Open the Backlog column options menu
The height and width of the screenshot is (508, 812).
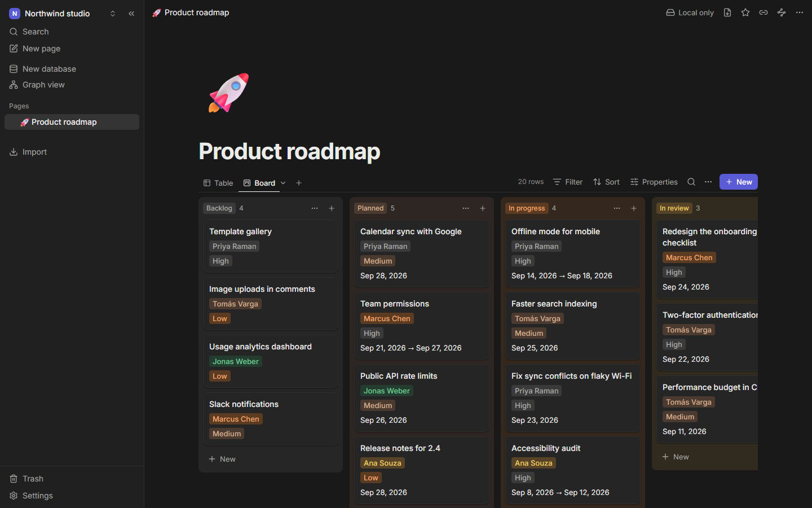pyautogui.click(x=315, y=208)
